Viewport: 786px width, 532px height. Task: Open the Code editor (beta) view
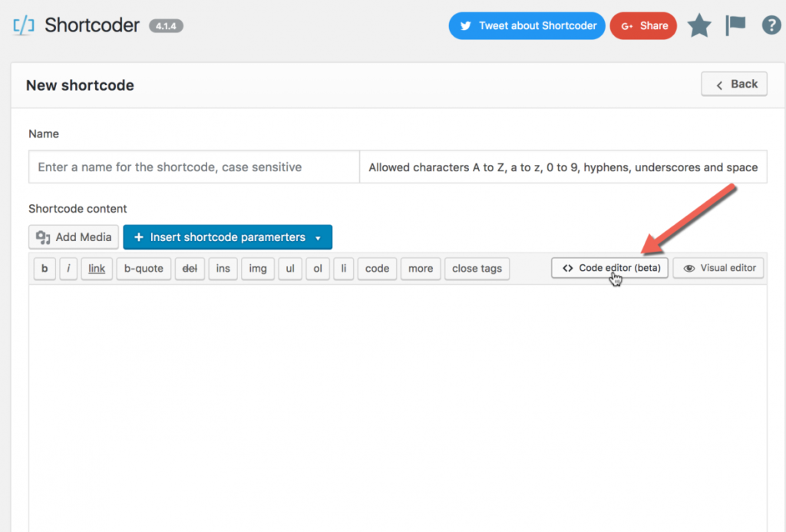click(x=609, y=268)
